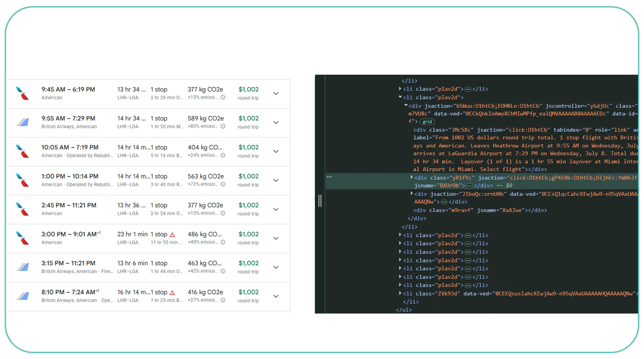Click 589 kg CO2e emissions value
Image resolution: width=644 pixels, height=359 pixels.
(206, 118)
